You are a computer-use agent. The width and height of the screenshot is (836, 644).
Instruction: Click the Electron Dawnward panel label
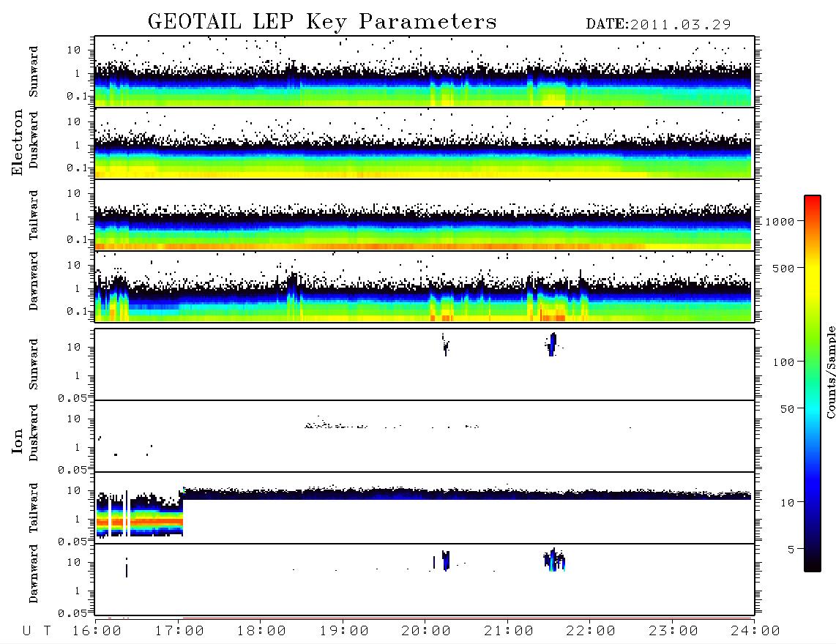pos(34,281)
